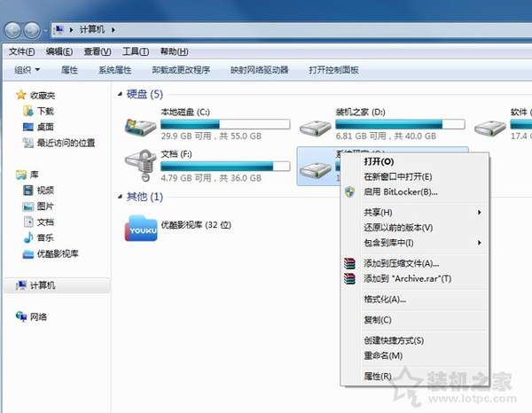Viewport: 532px width, 413px height.
Task: Select the 软件 drive icon
Action: 490,129
